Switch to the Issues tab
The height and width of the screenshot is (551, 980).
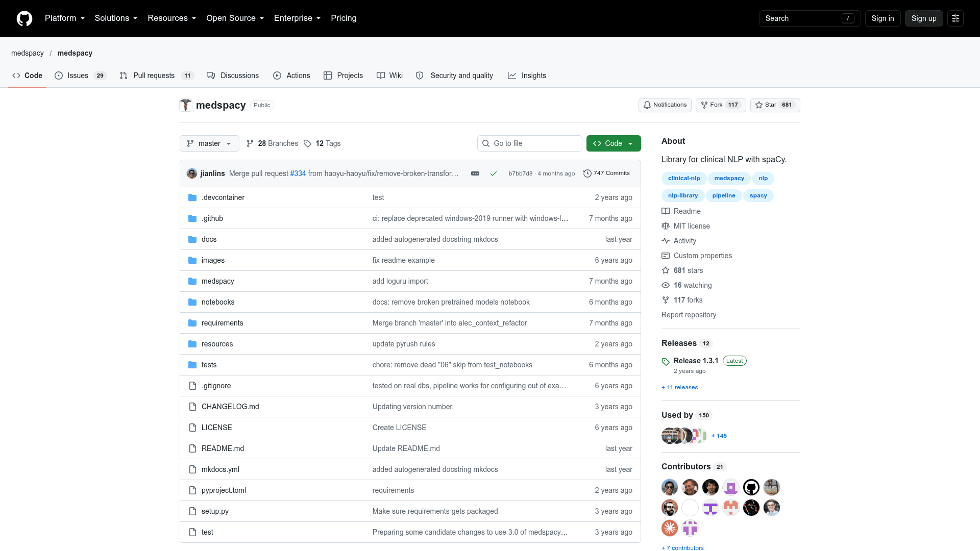[x=80, y=76]
